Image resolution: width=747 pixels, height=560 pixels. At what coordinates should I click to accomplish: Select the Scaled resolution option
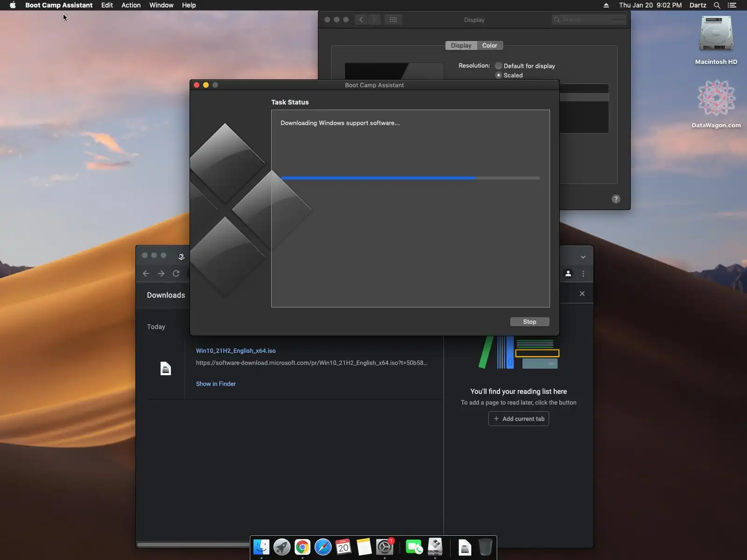(x=499, y=75)
